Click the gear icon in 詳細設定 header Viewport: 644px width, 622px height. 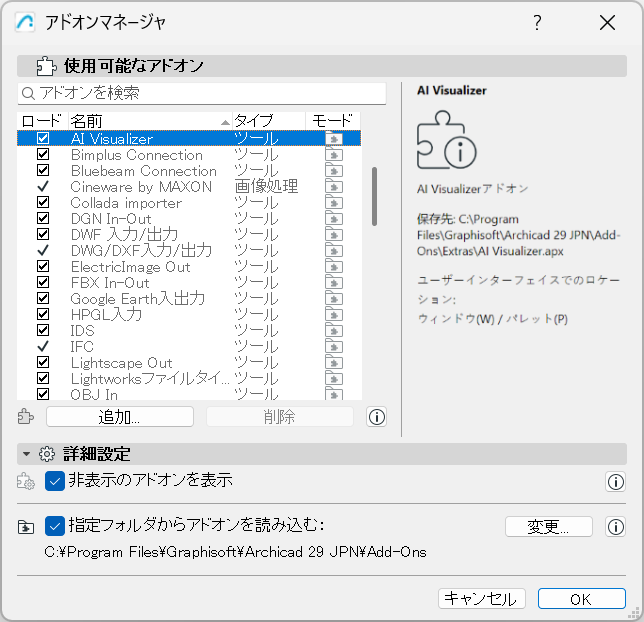click(x=47, y=454)
